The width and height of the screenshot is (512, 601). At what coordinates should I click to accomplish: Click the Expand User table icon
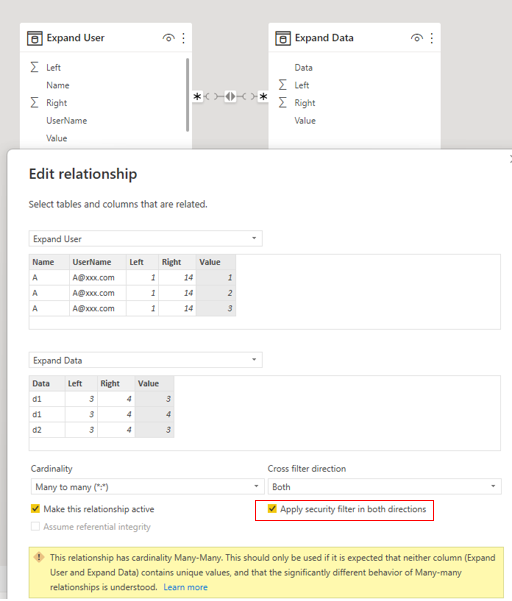point(34,38)
